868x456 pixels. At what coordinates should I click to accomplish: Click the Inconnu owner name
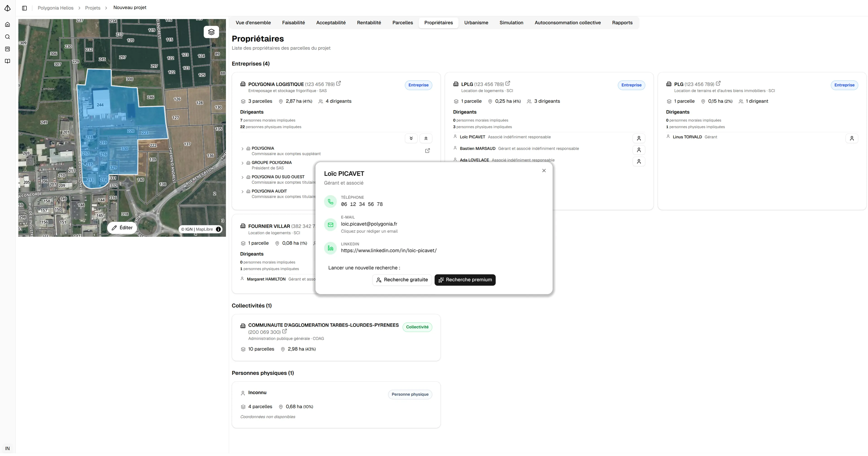(x=257, y=393)
